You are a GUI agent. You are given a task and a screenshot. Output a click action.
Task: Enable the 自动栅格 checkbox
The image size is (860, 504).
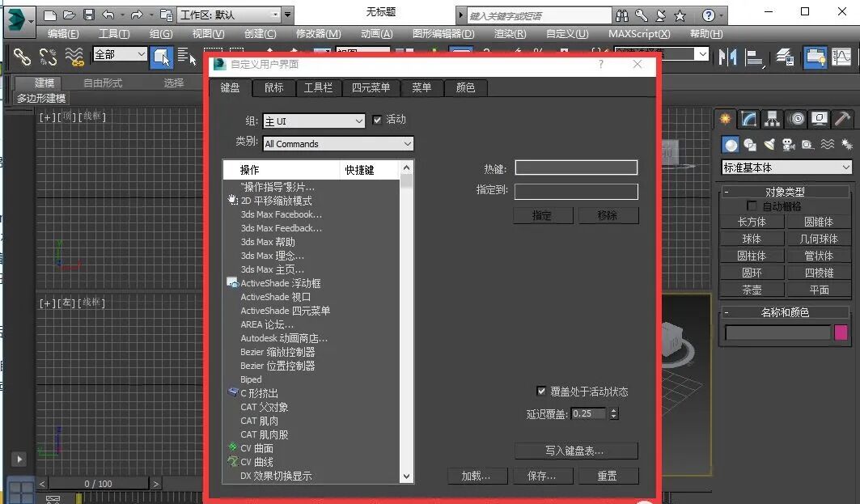click(750, 205)
